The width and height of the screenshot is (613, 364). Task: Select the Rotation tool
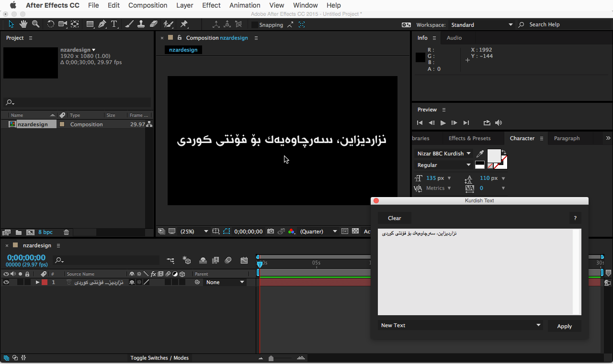(x=50, y=24)
